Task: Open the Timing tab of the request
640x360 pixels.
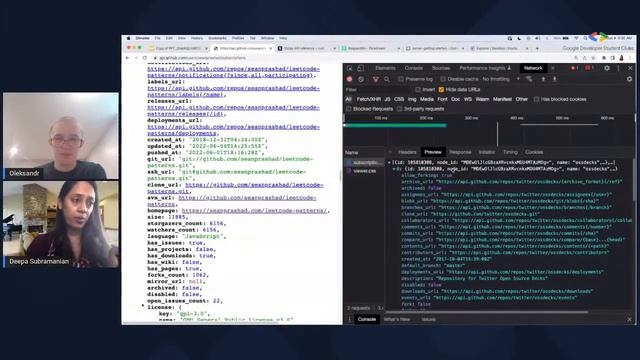Action: pos(510,152)
